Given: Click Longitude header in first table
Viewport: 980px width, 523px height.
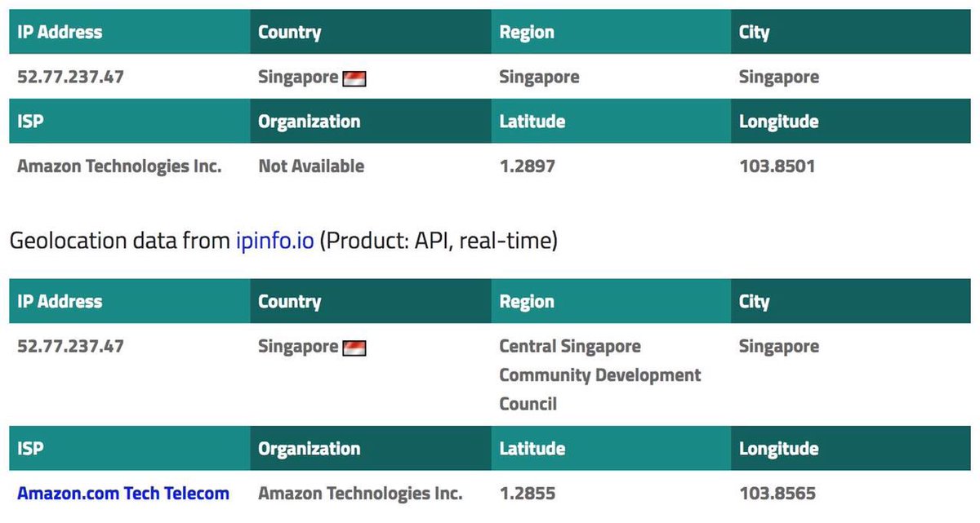Looking at the screenshot, I should click(x=851, y=122).
